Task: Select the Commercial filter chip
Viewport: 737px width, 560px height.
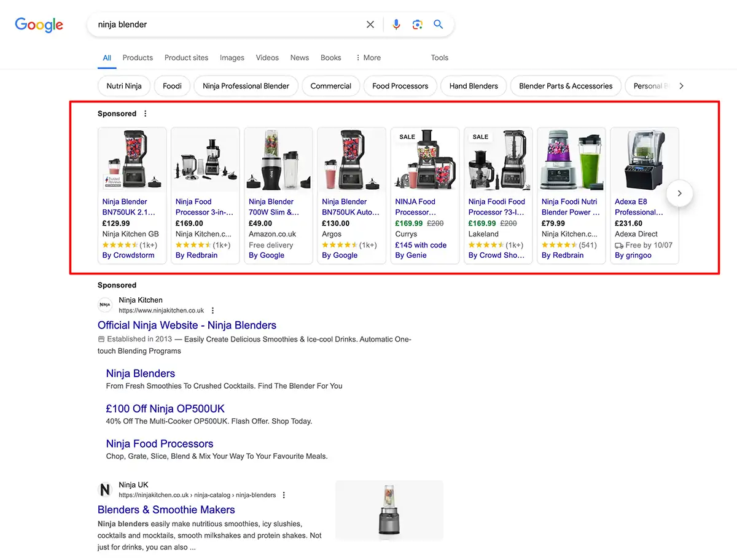Action: [331, 86]
